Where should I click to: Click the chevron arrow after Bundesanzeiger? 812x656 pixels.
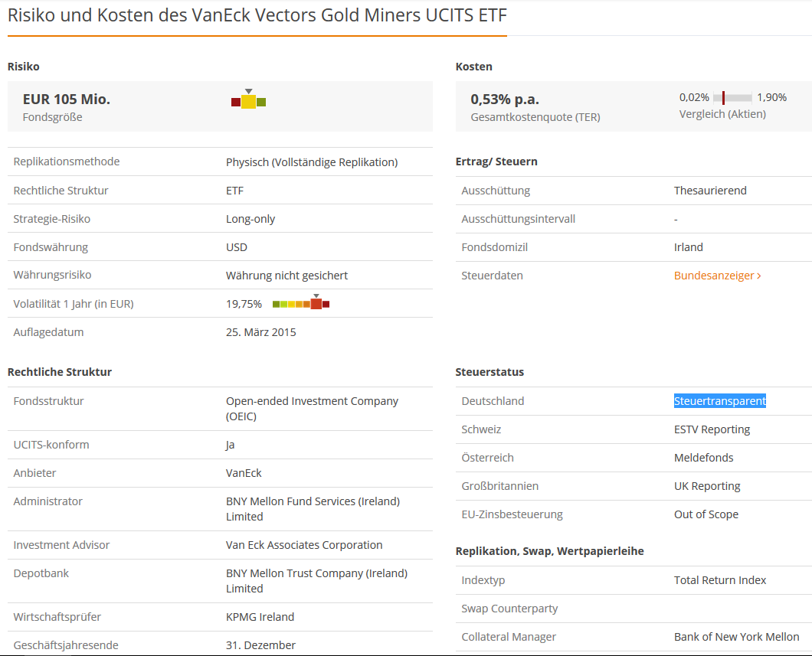click(x=759, y=276)
